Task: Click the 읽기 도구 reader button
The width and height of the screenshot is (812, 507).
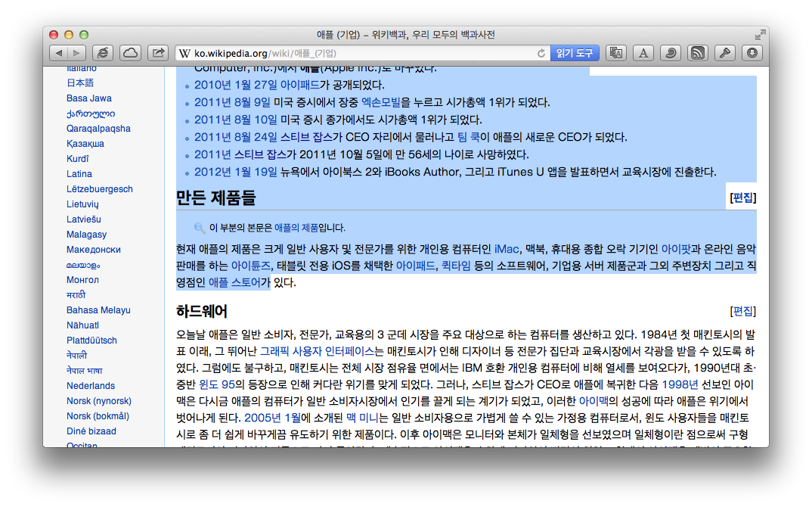Action: pos(575,53)
